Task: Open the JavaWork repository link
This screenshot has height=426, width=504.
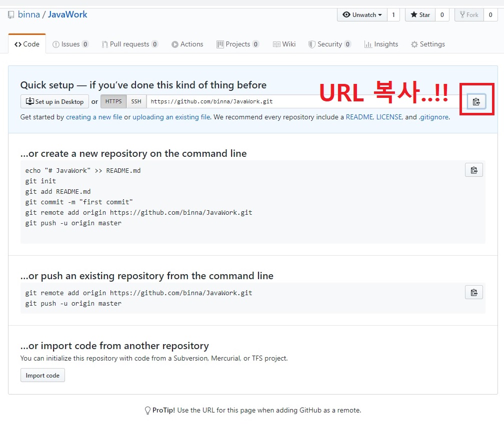Action: [x=67, y=14]
